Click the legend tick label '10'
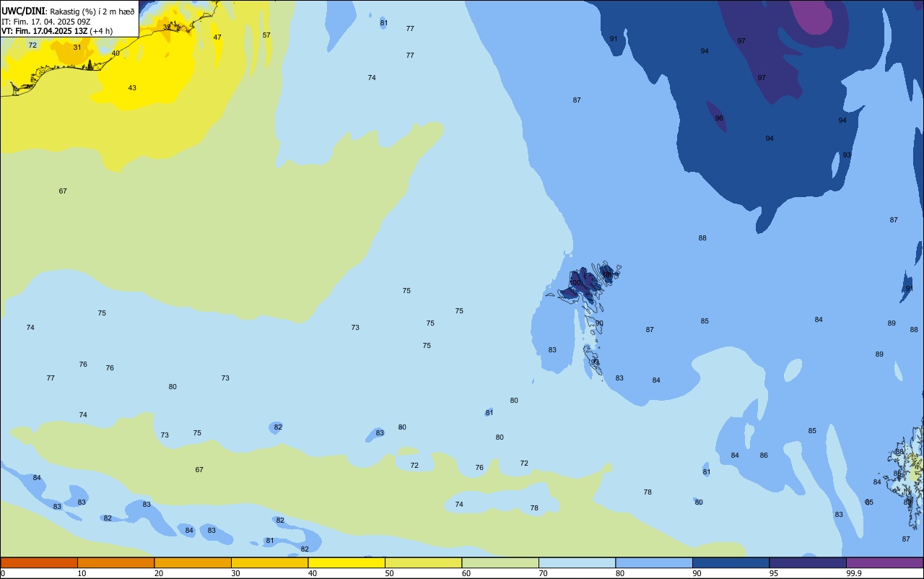924x579 pixels. click(82, 573)
